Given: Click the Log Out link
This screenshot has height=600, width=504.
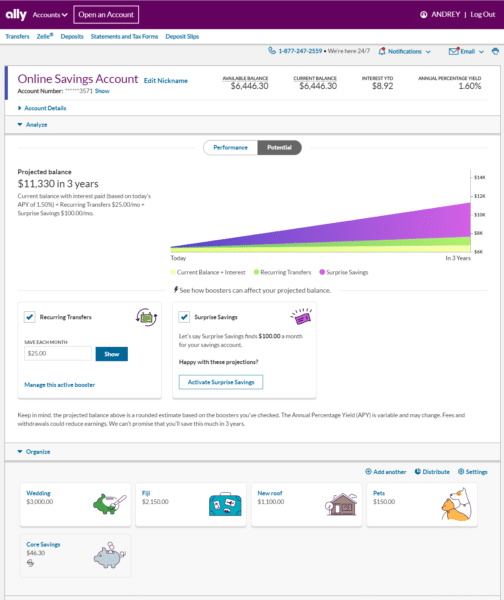Looking at the screenshot, I should coord(483,15).
